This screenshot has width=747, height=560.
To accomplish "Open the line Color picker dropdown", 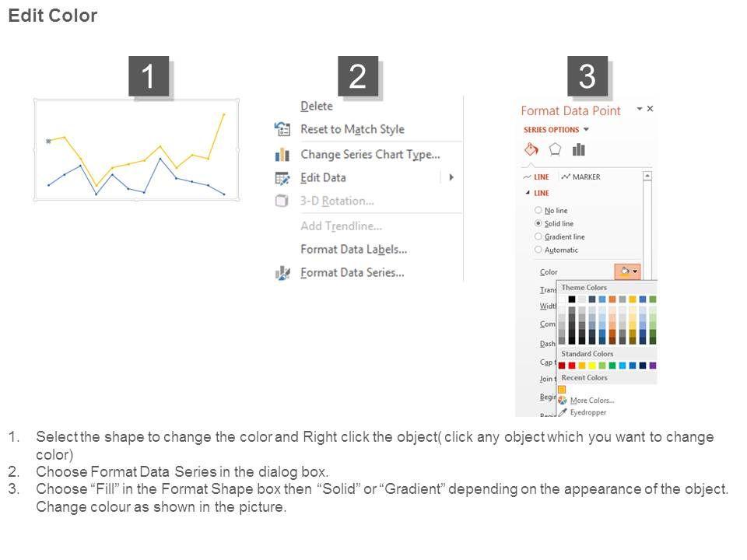I will (627, 271).
